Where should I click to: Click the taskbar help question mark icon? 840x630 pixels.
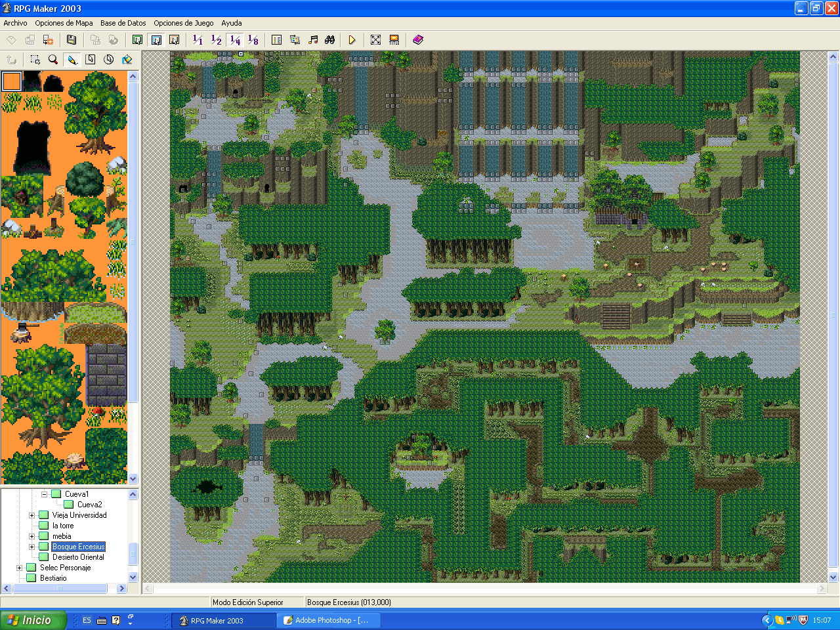click(116, 620)
